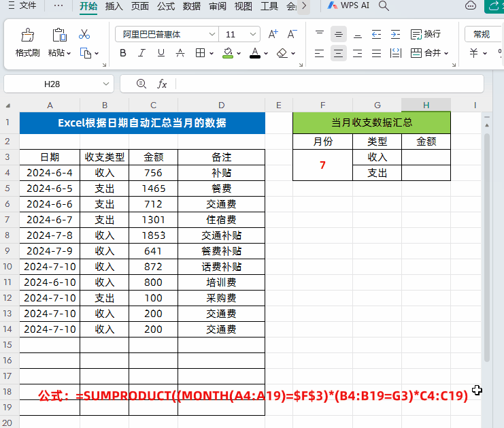This screenshot has height=428, width=504.
Task: Open the Copy options dropdown arrow
Action: click(97, 53)
